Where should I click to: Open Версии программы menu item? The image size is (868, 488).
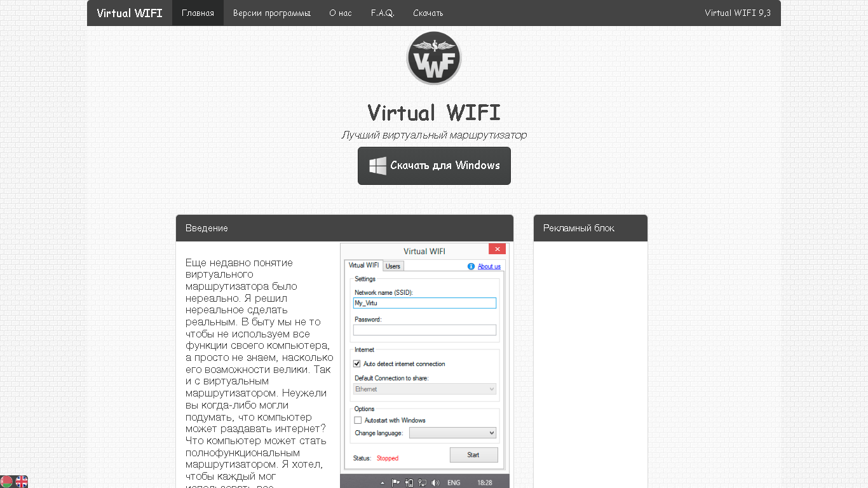272,13
